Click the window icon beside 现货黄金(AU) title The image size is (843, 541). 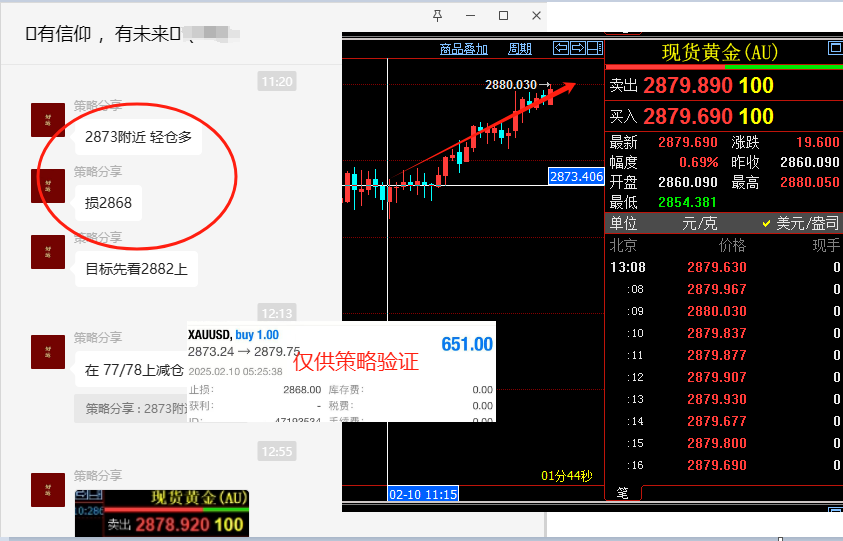coord(835,48)
